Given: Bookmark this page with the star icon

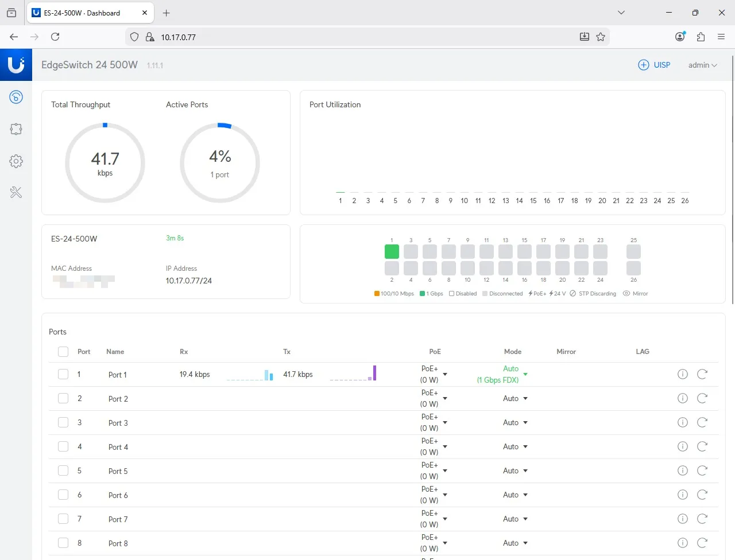Looking at the screenshot, I should coord(601,37).
